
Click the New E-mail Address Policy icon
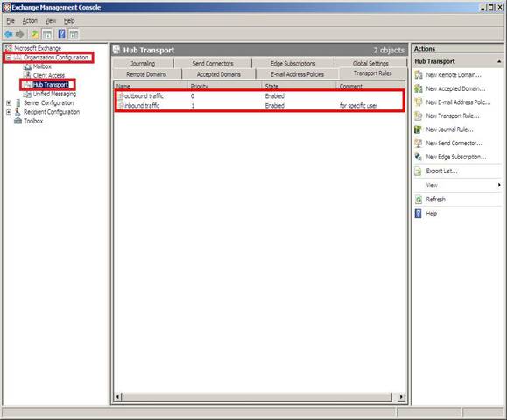[419, 102]
